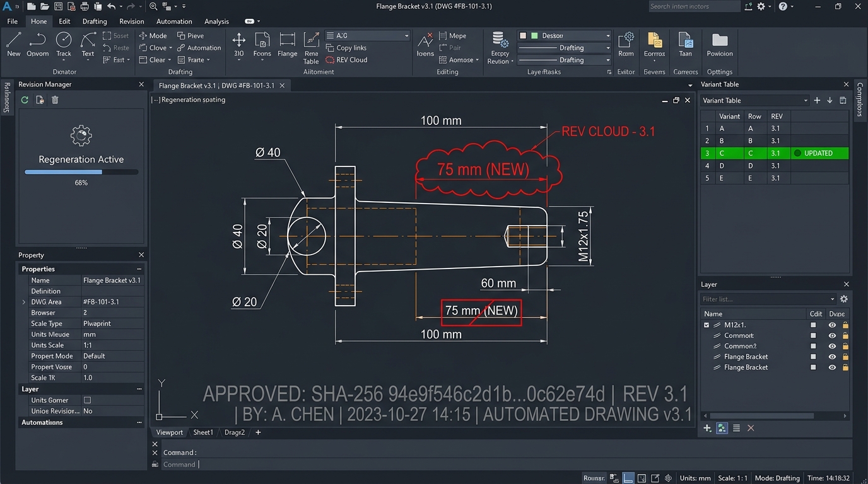Click the Mepe button in Editing group
This screenshot has height=484, width=868.
(x=452, y=36)
